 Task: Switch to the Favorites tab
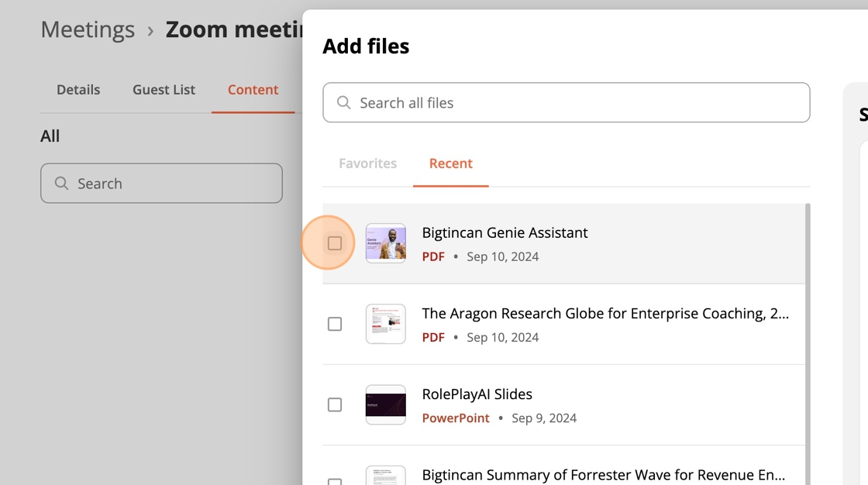click(x=367, y=163)
